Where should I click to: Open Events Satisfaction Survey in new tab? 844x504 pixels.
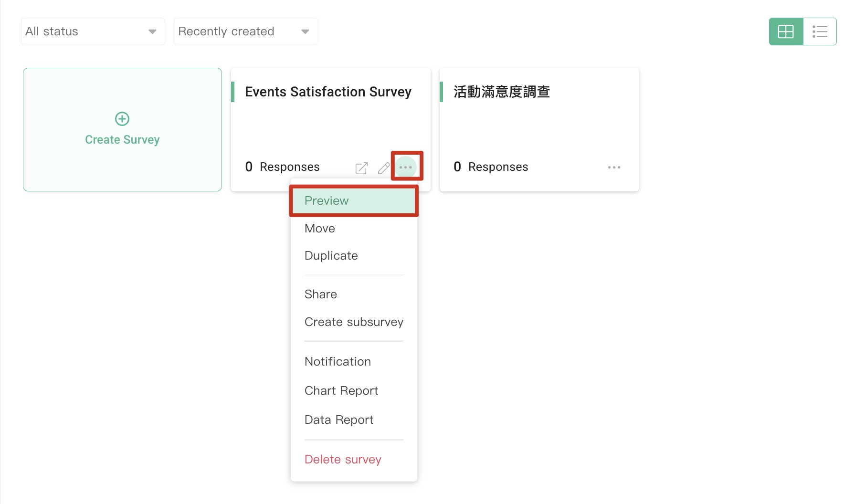[361, 168]
